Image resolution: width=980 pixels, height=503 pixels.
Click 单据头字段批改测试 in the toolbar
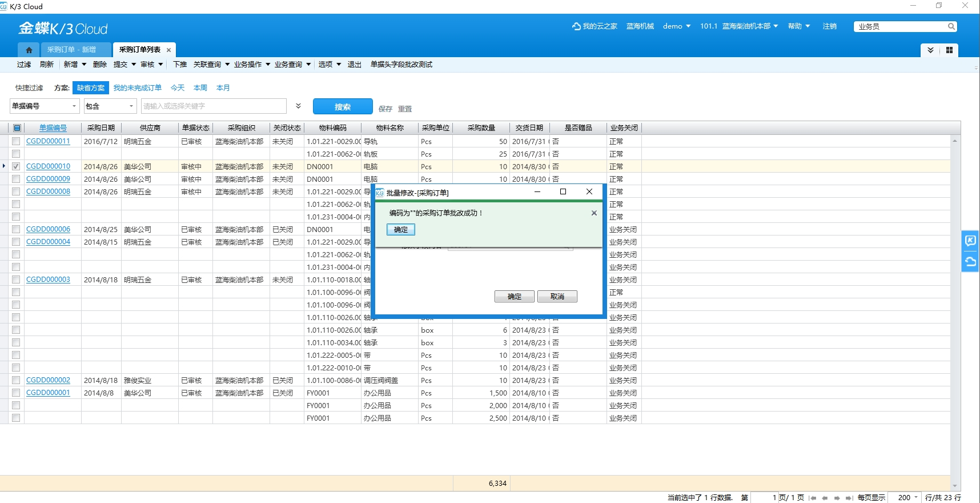pyautogui.click(x=401, y=65)
